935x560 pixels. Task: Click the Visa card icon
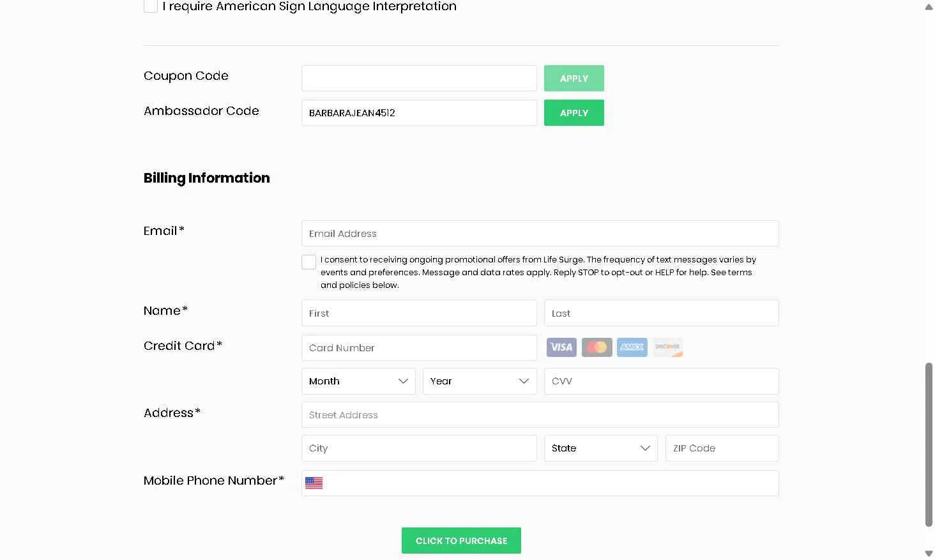tap(561, 347)
